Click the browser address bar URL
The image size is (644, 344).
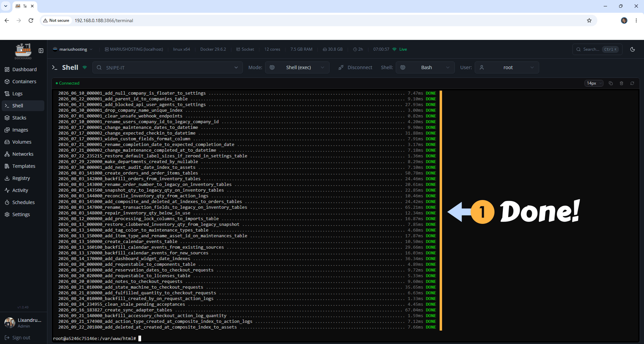[x=104, y=20]
